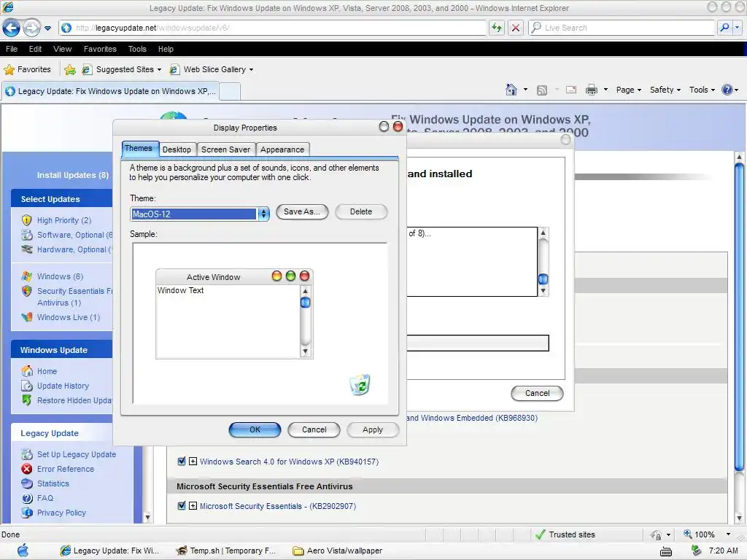Expand Microsoft Security Essentials plus box

(193, 506)
